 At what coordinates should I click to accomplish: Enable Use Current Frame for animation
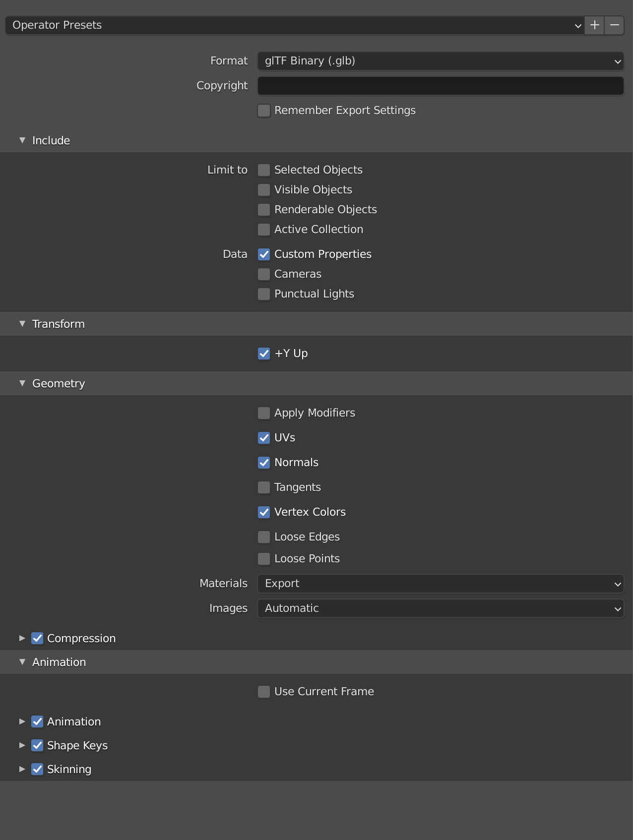(x=264, y=691)
